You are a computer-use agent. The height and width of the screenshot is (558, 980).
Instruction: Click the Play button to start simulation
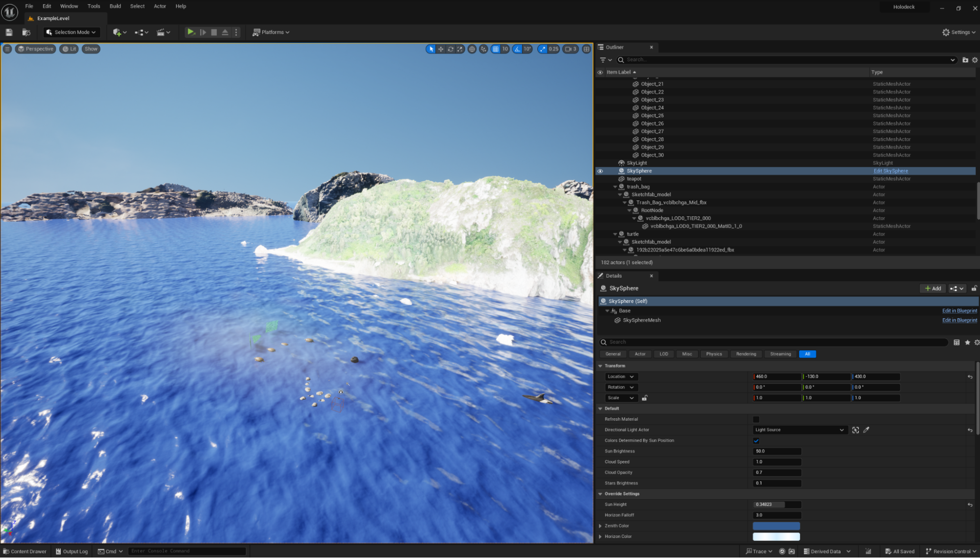(191, 32)
